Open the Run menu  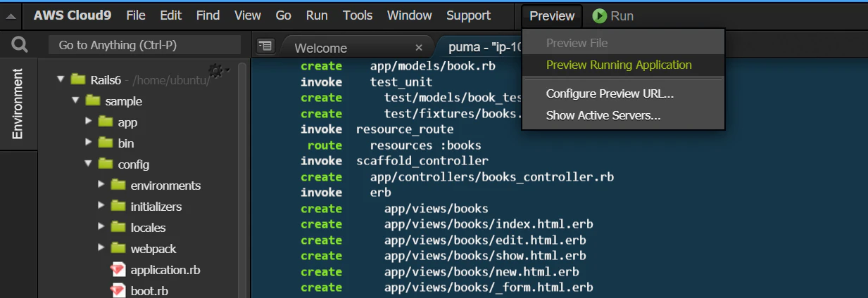click(x=317, y=15)
